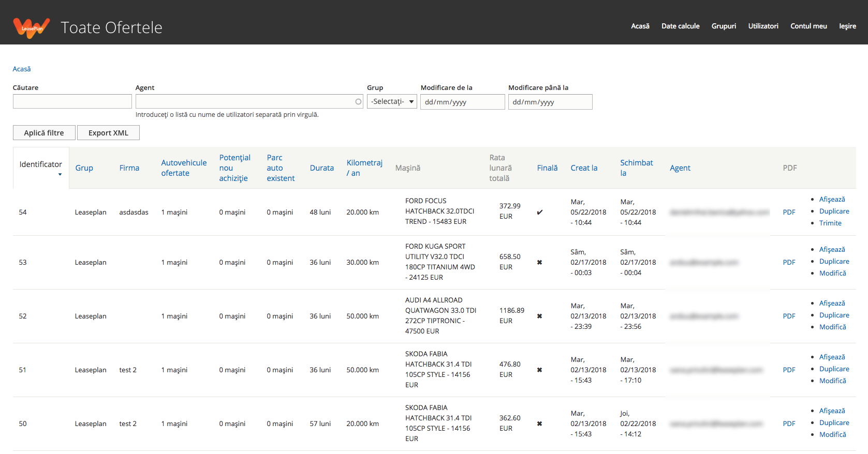Sort by Parc auto existent column

[x=281, y=168]
